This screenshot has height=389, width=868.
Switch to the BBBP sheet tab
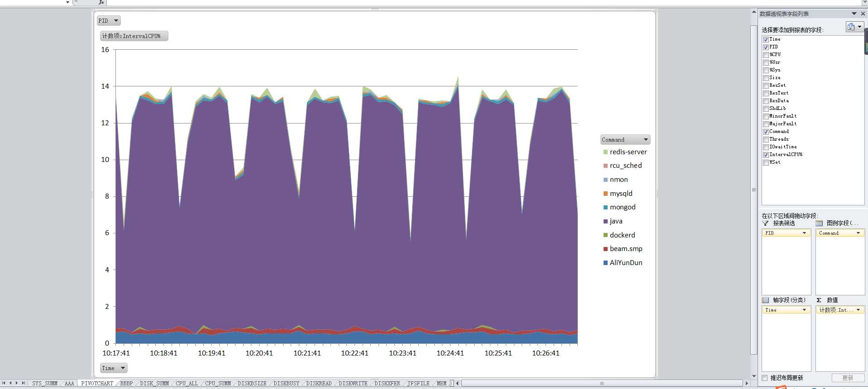pyautogui.click(x=127, y=384)
